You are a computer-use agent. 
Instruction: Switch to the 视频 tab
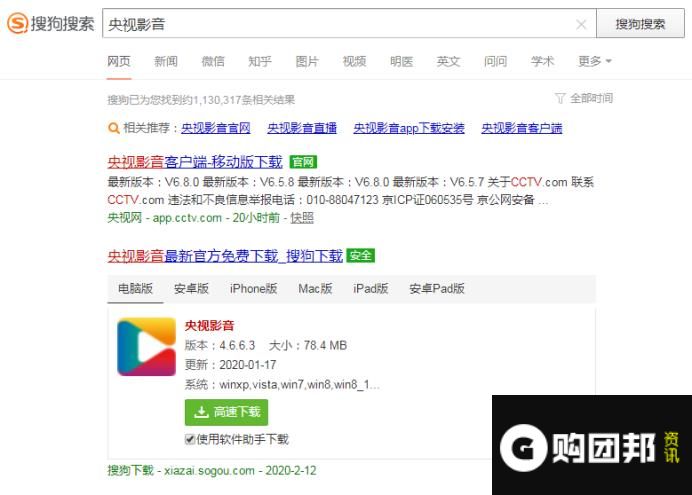tap(354, 61)
